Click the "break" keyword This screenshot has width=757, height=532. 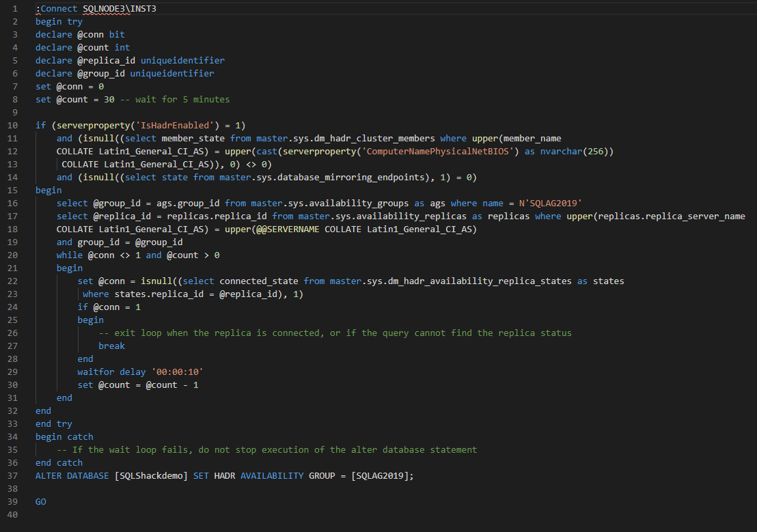tap(111, 346)
